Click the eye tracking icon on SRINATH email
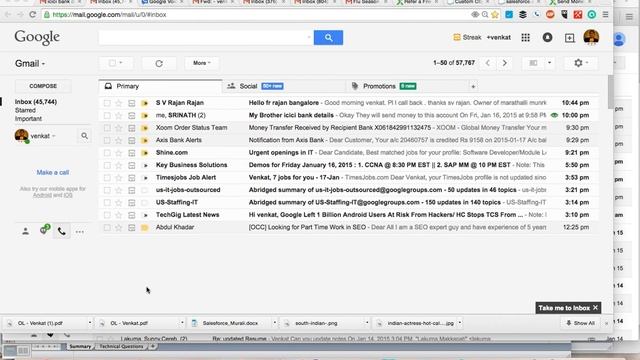Image resolution: width=640 pixels, height=360 pixels. coord(554,116)
